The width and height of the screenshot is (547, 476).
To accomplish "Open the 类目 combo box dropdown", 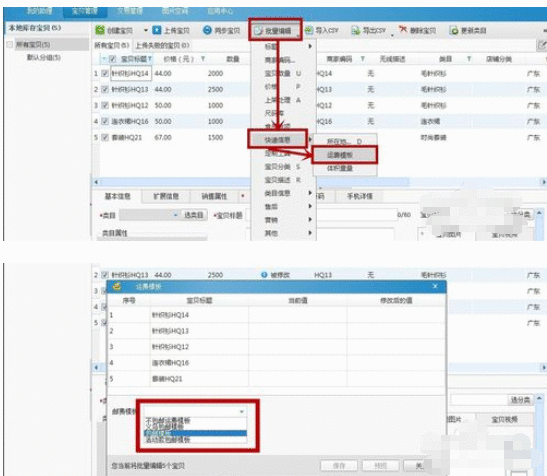I will point(175,215).
